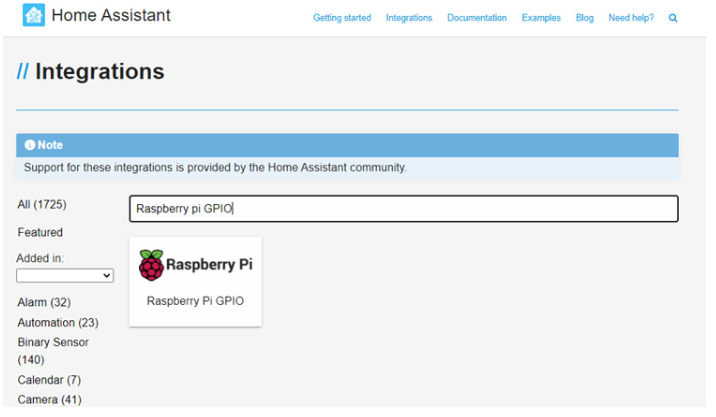Open Getting started page

(x=341, y=18)
